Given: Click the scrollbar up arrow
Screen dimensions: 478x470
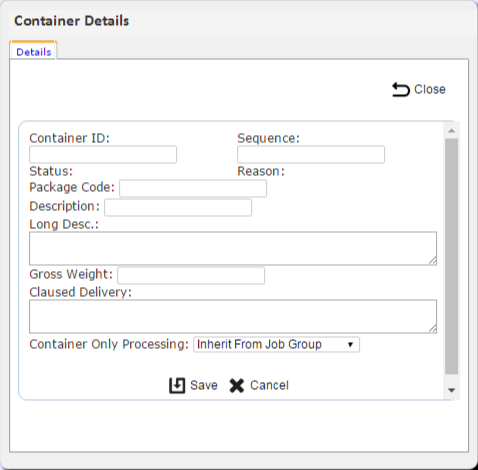Looking at the screenshot, I should [452, 131].
